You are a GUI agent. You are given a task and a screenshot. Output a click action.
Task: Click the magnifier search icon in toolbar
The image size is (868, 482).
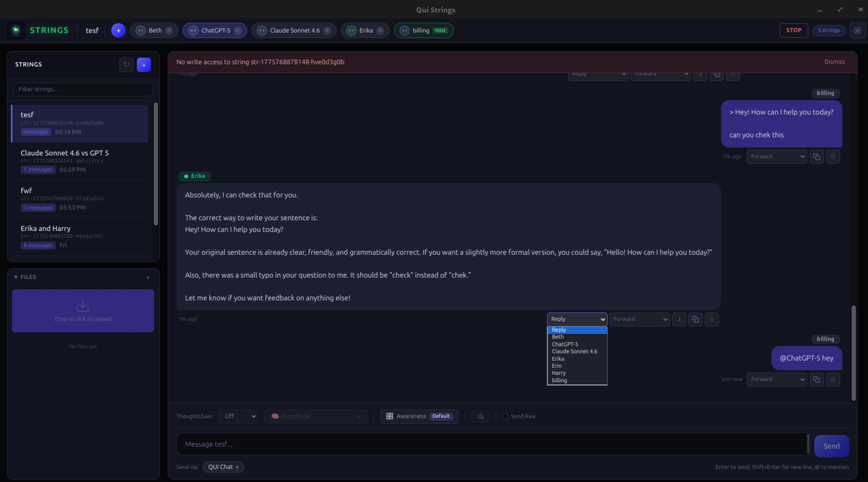(480, 416)
